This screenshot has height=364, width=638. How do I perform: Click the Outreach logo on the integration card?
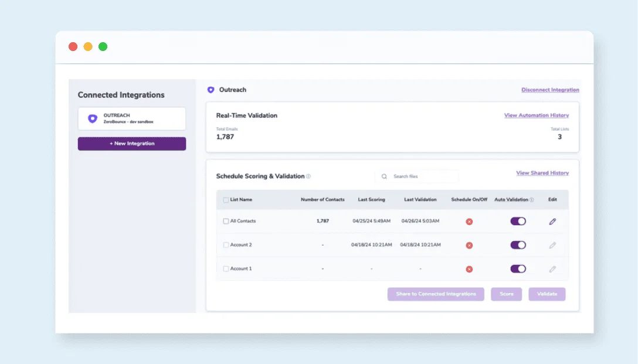[x=91, y=118]
